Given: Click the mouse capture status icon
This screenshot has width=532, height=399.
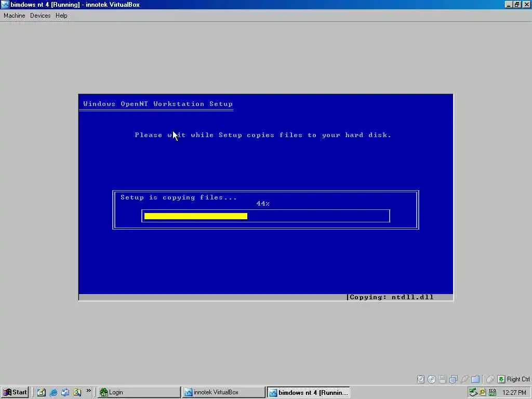Looking at the screenshot, I should (490, 379).
